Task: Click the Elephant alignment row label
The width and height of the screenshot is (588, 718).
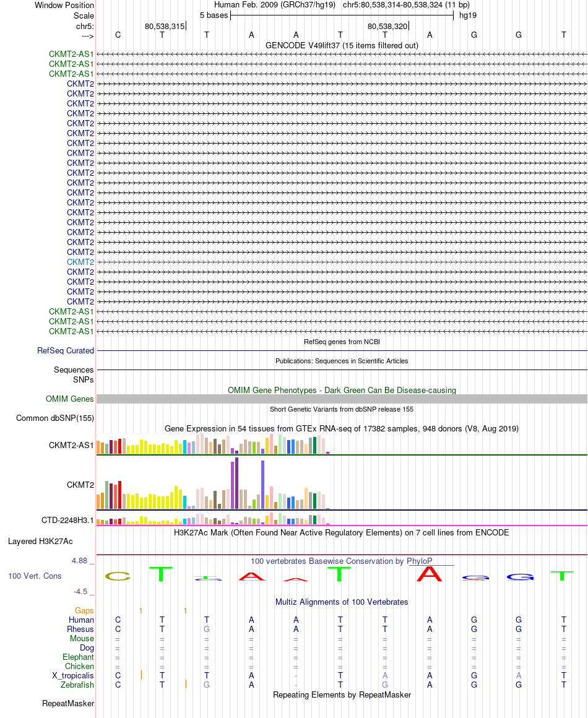Action: click(79, 657)
